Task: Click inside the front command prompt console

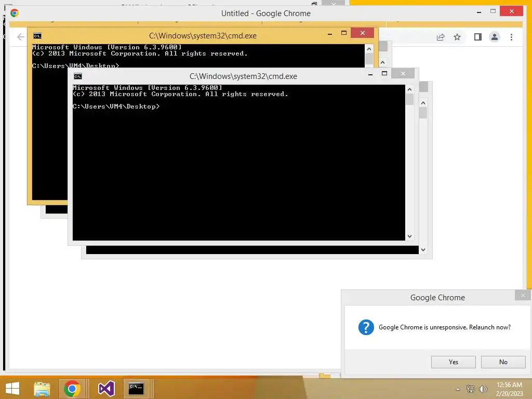Action: point(238,163)
